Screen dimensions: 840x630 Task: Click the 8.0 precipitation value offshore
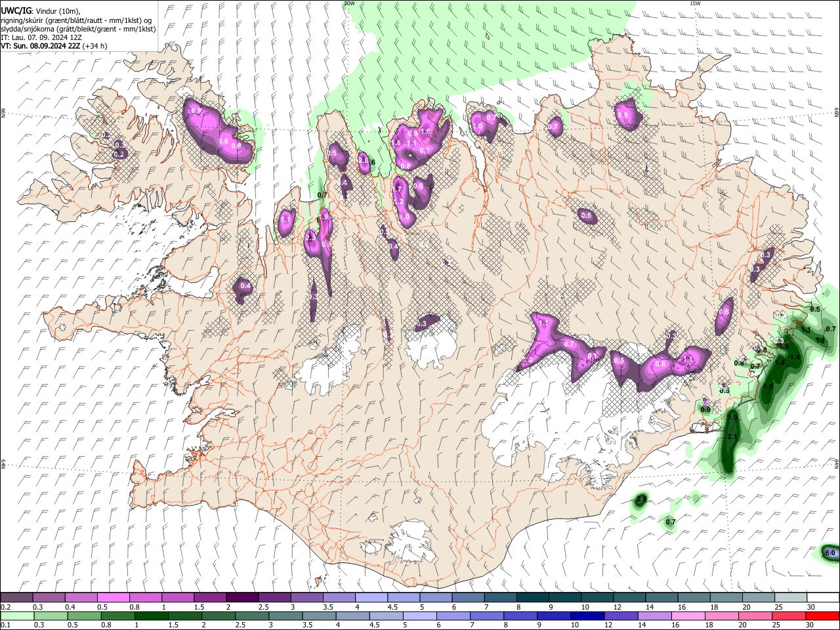point(829,553)
